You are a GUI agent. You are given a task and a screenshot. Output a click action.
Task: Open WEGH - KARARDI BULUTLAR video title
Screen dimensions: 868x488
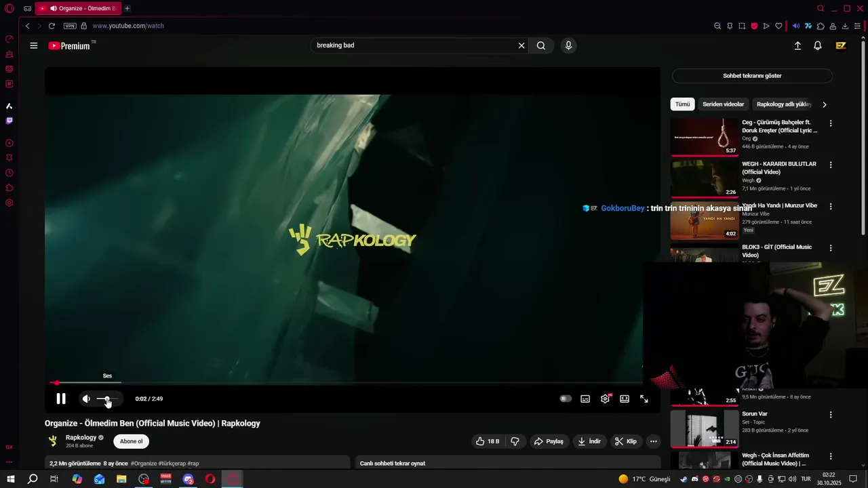(x=779, y=168)
